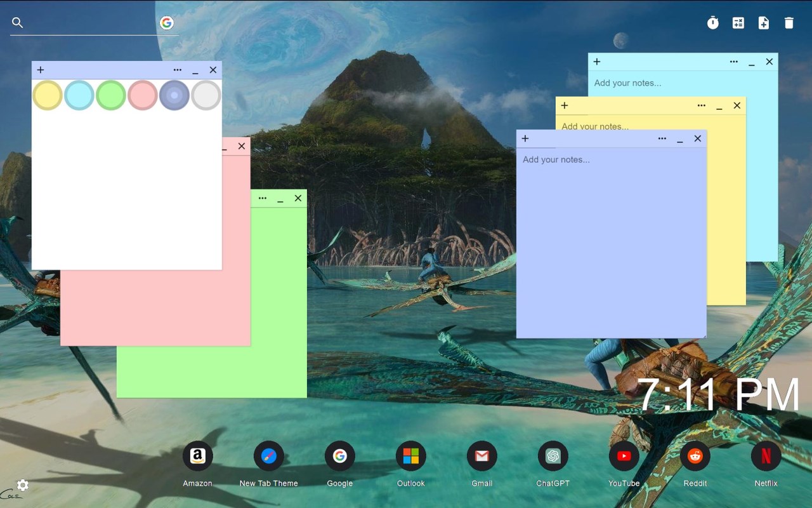Minimize the green note

pos(280,199)
